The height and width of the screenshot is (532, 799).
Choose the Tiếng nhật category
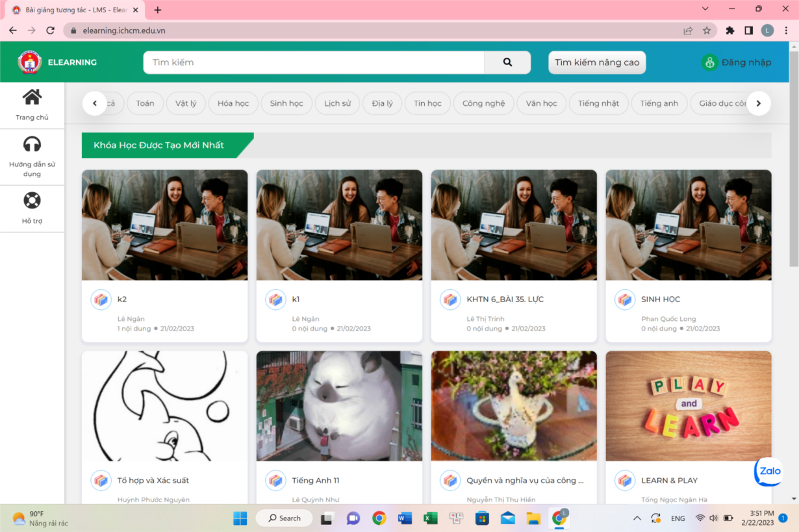coord(598,103)
